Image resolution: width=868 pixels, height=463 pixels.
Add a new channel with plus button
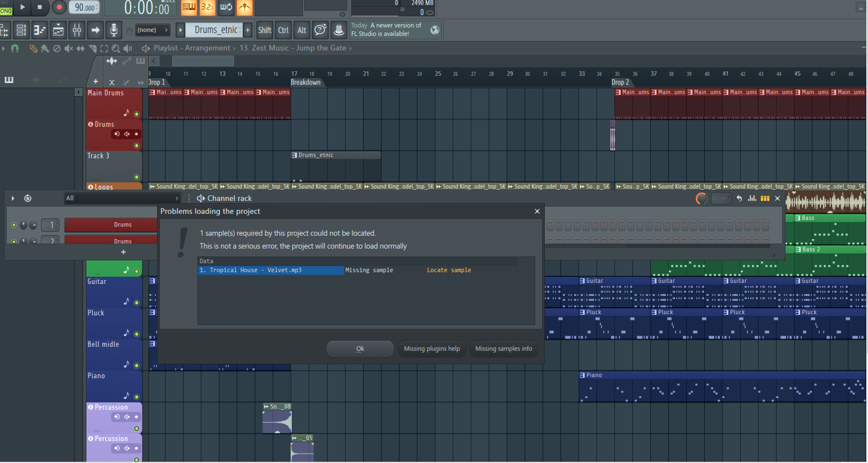pos(123,252)
